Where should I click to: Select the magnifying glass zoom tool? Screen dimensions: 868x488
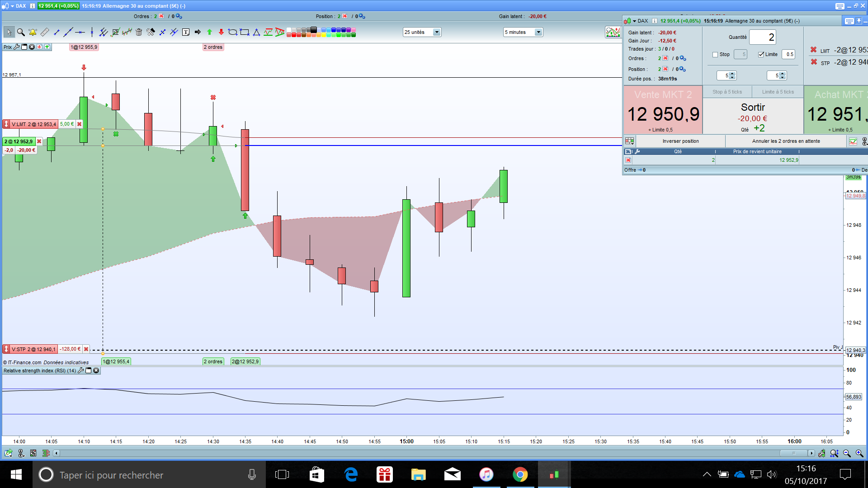coord(21,32)
